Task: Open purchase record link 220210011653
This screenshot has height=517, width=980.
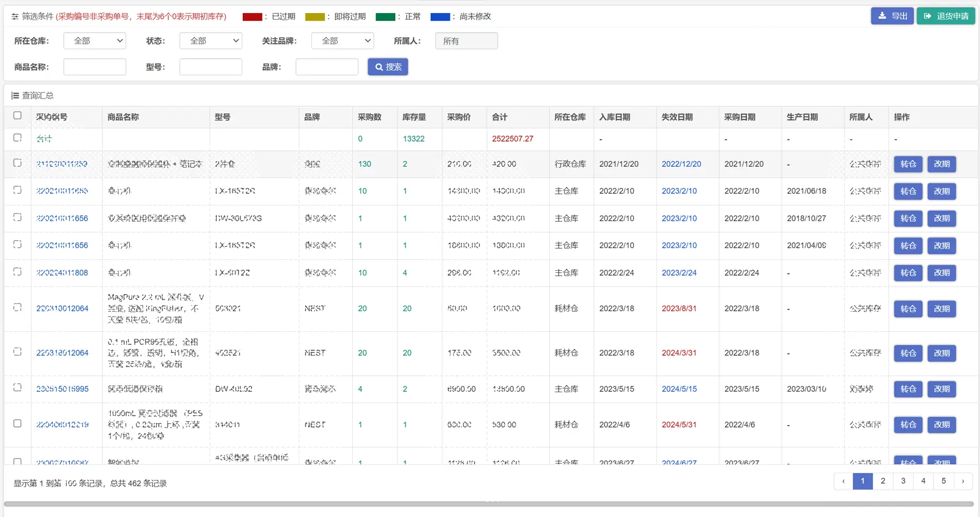Action: (x=62, y=191)
